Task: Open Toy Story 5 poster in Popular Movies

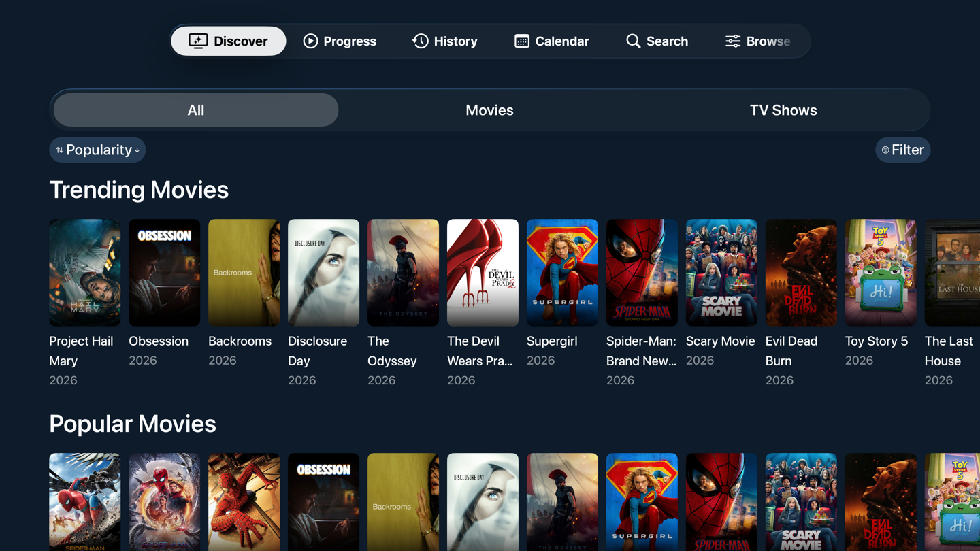Action: tap(953, 502)
